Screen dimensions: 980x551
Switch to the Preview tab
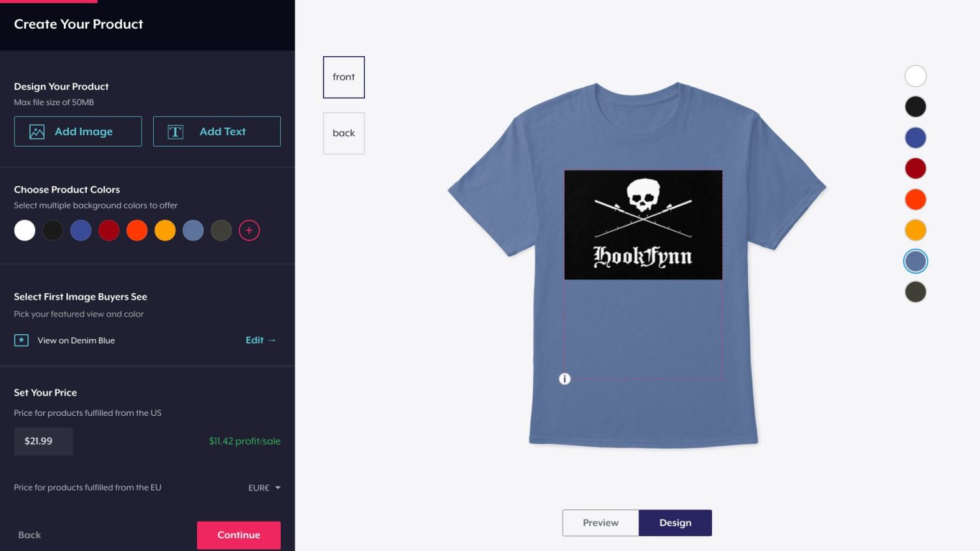[x=600, y=522]
